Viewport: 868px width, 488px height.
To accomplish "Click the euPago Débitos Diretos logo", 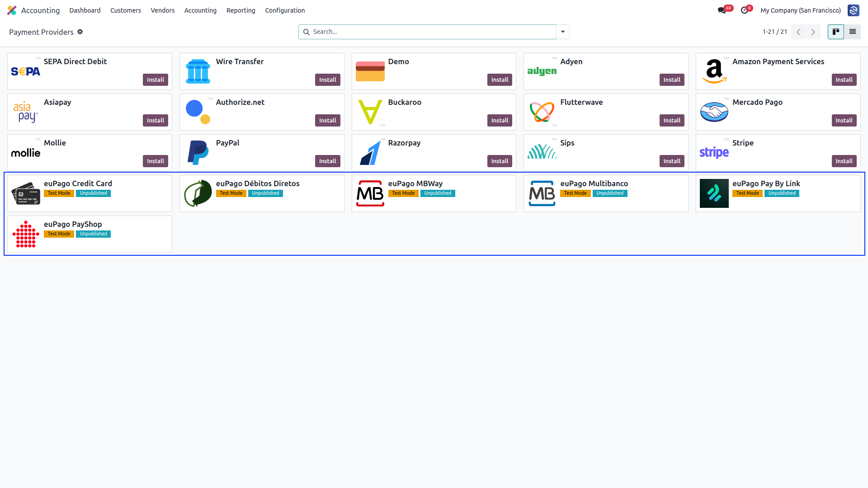I will point(198,193).
